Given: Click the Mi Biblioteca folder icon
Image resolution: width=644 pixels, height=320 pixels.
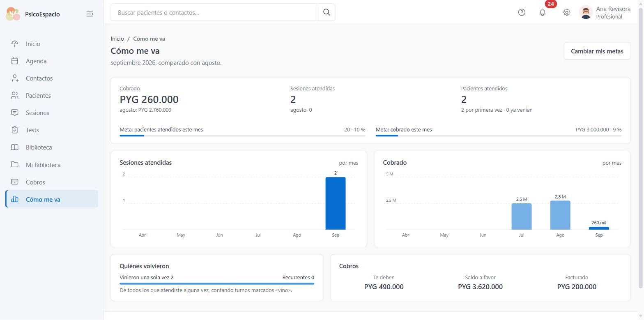Looking at the screenshot, I should (15, 164).
